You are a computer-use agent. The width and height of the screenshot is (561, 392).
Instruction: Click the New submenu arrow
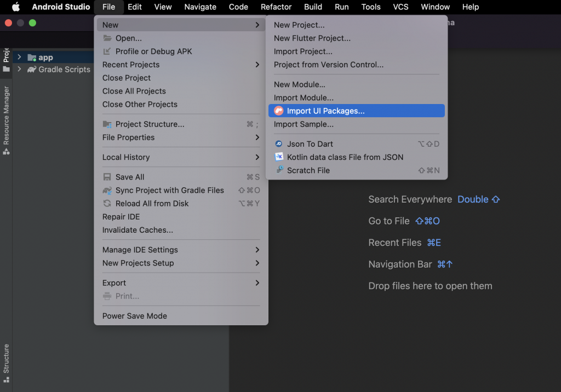coord(257,25)
